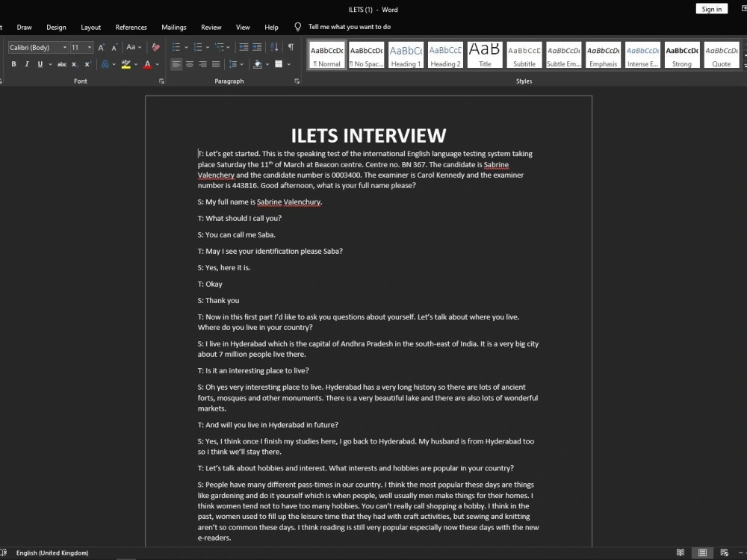This screenshot has width=747, height=560.
Task: Toggle bold formatting
Action: [x=13, y=64]
